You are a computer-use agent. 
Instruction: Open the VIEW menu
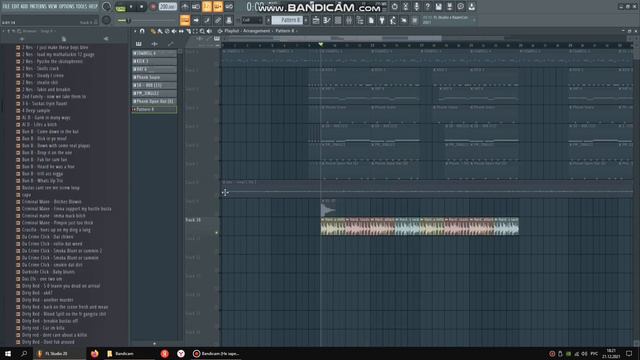click(53, 7)
